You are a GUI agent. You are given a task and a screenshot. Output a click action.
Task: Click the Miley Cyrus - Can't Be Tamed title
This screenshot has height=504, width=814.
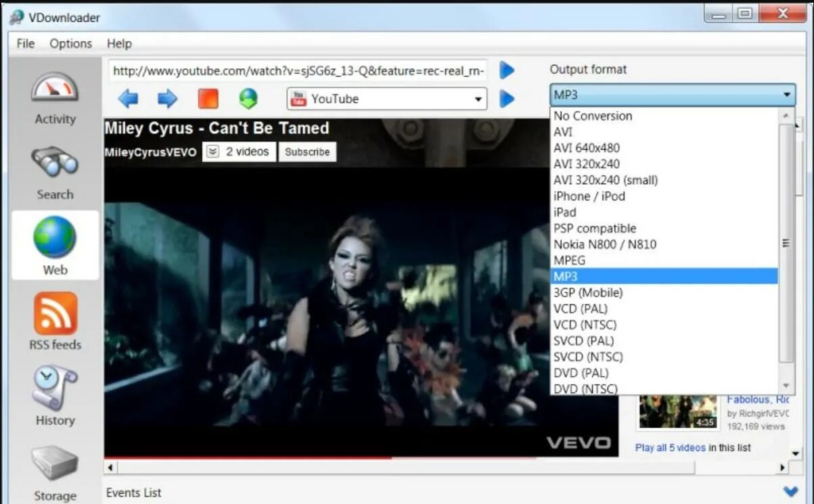click(217, 129)
